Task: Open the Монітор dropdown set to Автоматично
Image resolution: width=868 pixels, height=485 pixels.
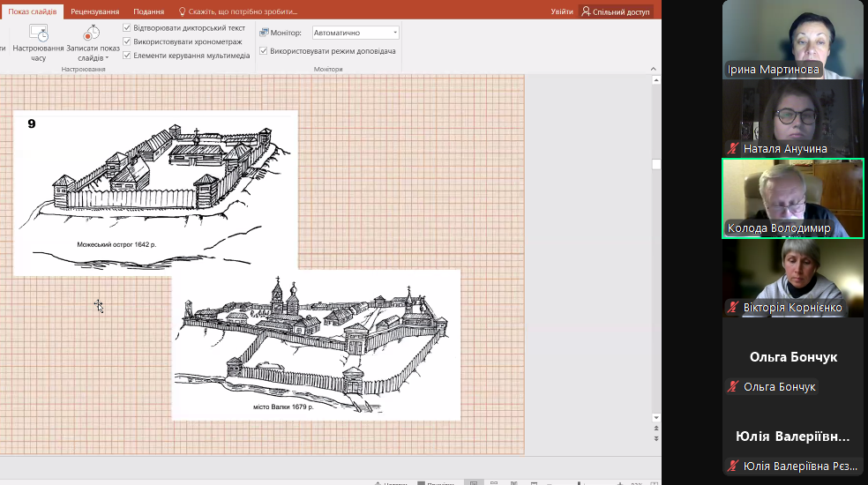Action: coord(355,33)
